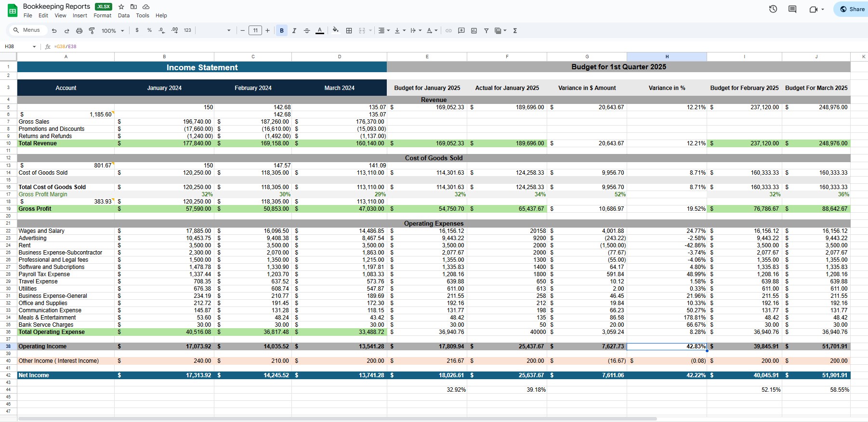Toggle strikethrough formatting
The image size is (868, 422).
(307, 31)
